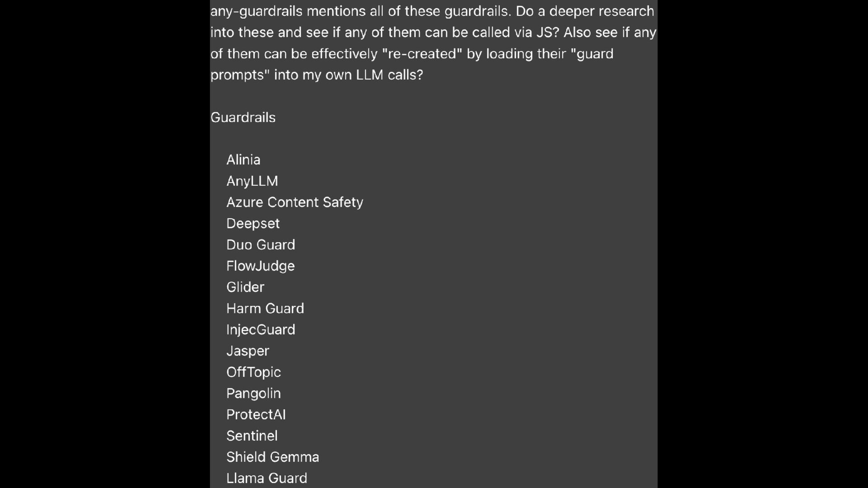Click InjecGuard in the list
The height and width of the screenshot is (488, 868).
pyautogui.click(x=260, y=330)
